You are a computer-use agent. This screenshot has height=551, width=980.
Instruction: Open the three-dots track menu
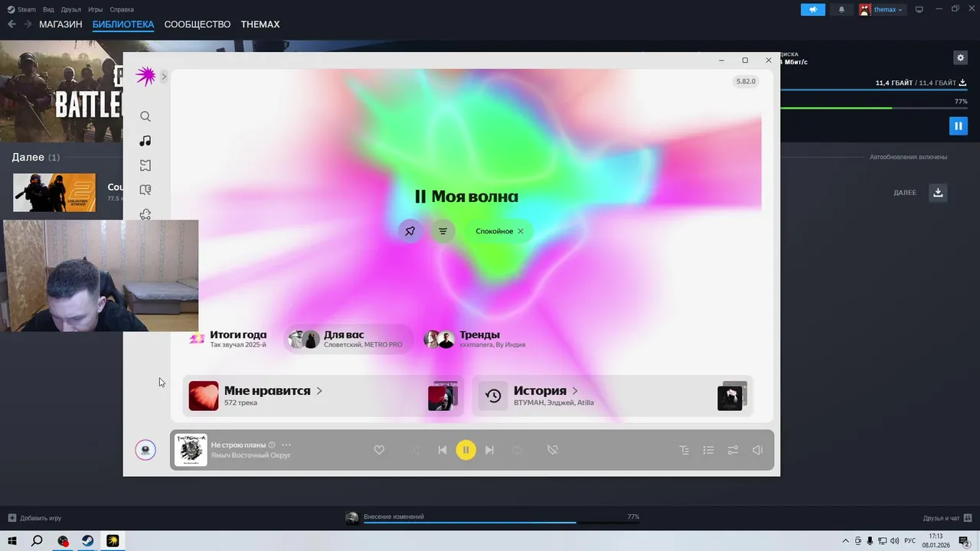coord(286,445)
